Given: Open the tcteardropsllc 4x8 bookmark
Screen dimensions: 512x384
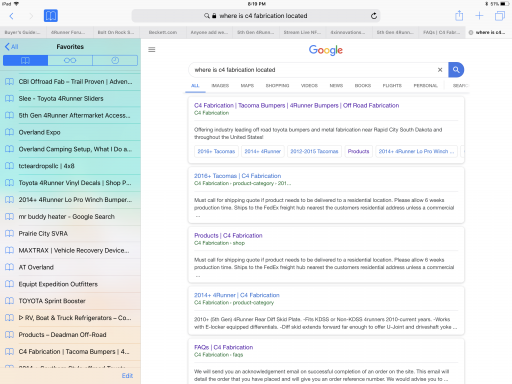Looking at the screenshot, I should point(70,166).
